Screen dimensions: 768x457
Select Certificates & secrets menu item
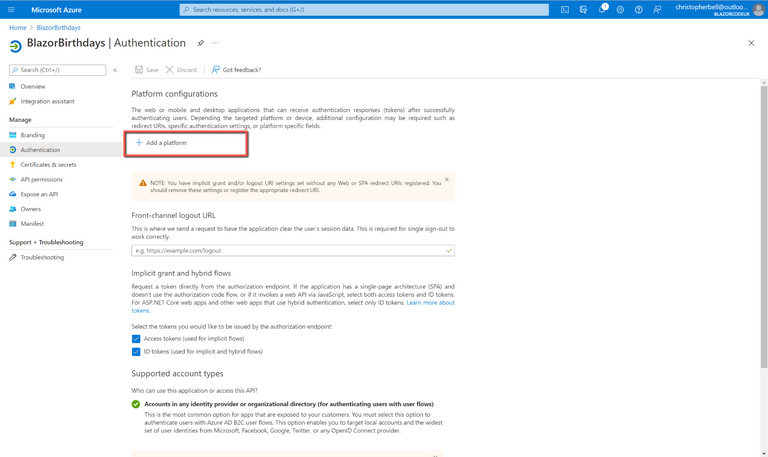pyautogui.click(x=48, y=165)
